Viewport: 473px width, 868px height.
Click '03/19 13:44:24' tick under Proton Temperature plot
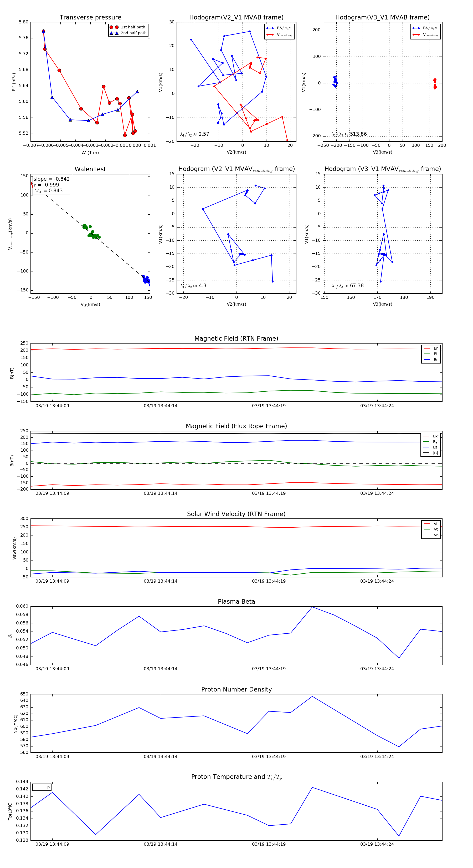pos(377,844)
